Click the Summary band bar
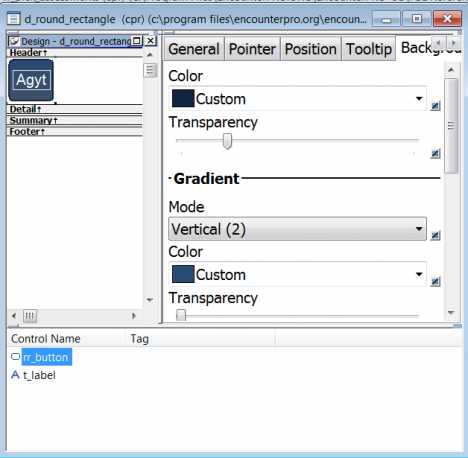468x458 pixels. coord(75,120)
